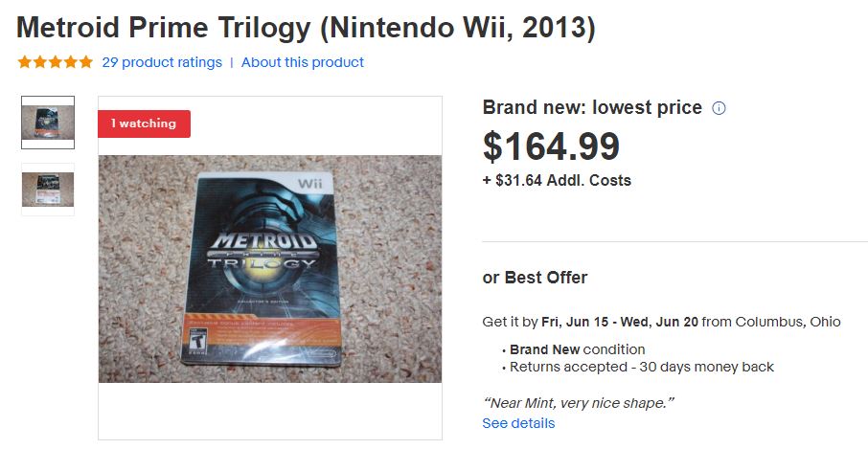Click the "+ $31.64 Addl. Costs" text
This screenshot has width=868, height=449.
(x=557, y=180)
